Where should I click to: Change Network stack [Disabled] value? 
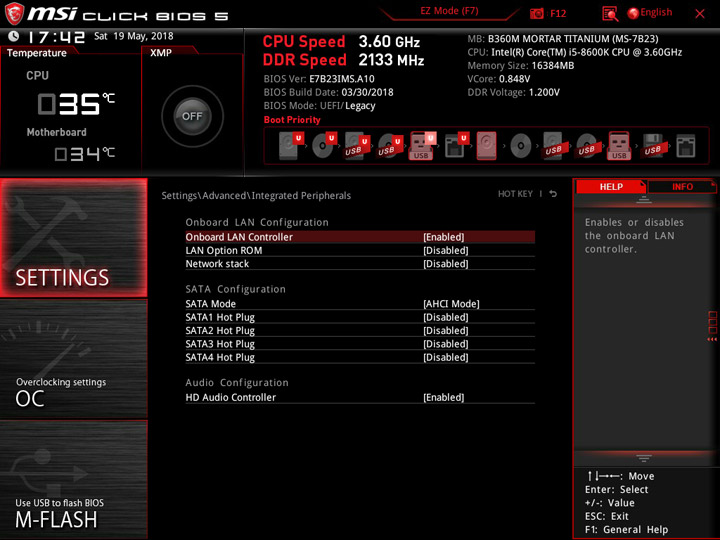[x=445, y=264]
